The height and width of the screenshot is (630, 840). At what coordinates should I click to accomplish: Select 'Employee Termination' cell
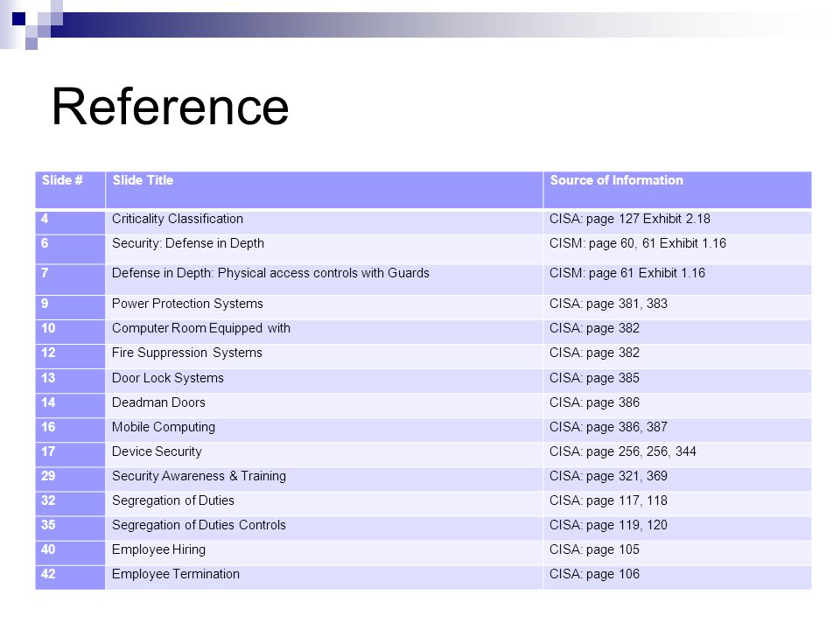(x=324, y=577)
